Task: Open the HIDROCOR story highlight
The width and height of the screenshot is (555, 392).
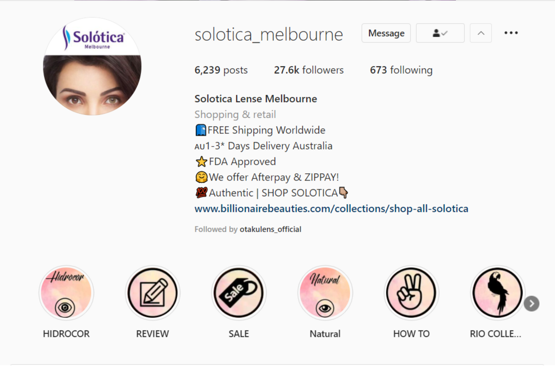Action: (x=66, y=293)
